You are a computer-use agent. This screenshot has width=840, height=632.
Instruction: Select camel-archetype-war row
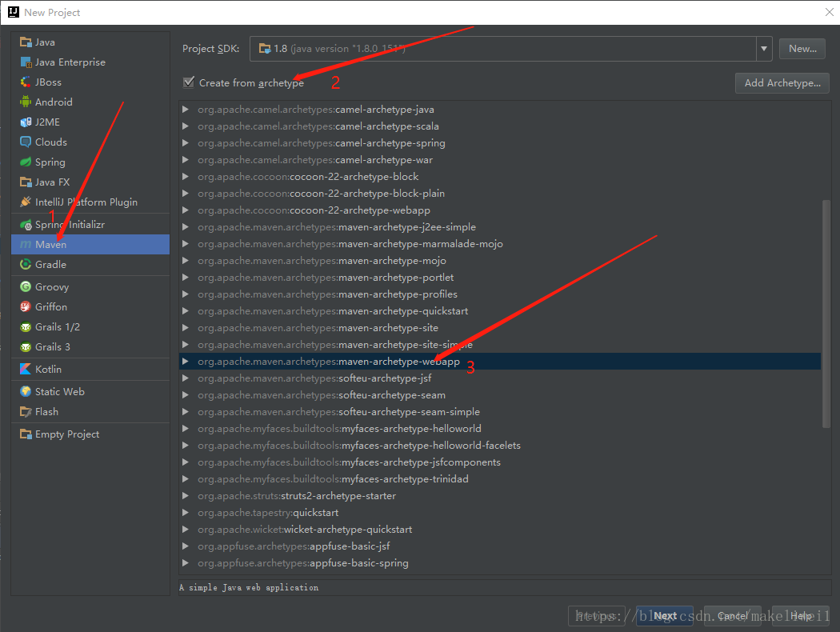[x=500, y=160]
